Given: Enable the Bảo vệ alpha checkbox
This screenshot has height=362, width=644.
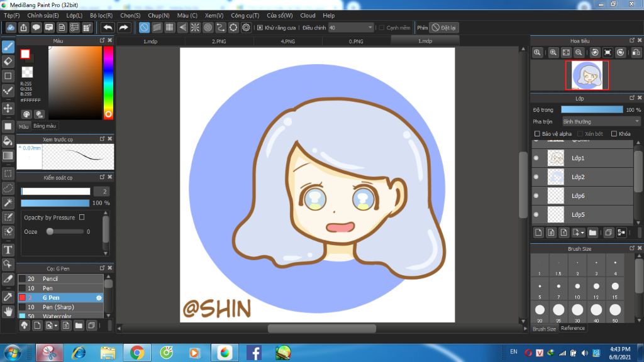Looking at the screenshot, I should [537, 134].
